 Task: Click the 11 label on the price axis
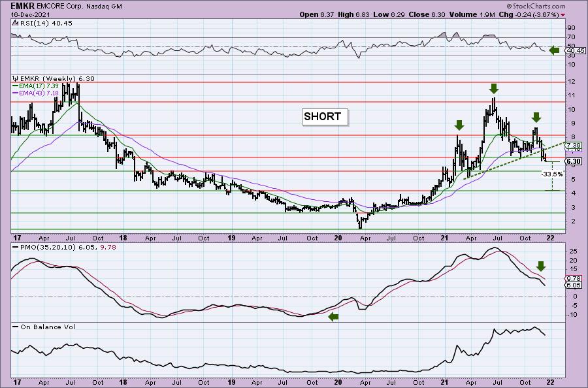click(571, 95)
